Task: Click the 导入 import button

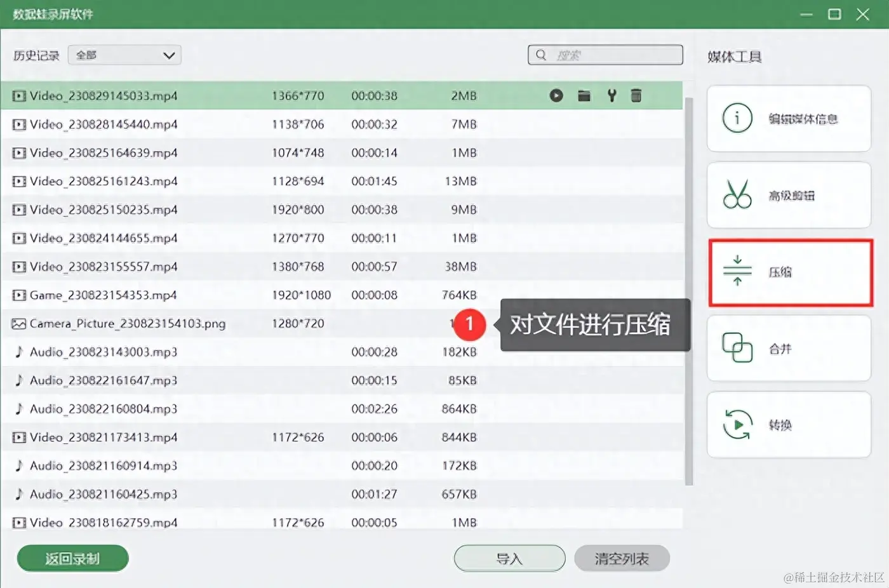Action: click(x=509, y=559)
